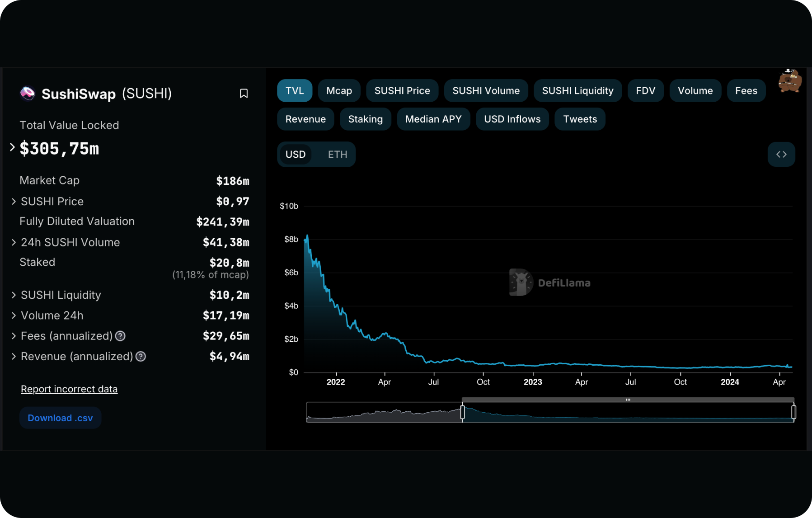Bookmark the SushiSwap protocol

click(244, 94)
